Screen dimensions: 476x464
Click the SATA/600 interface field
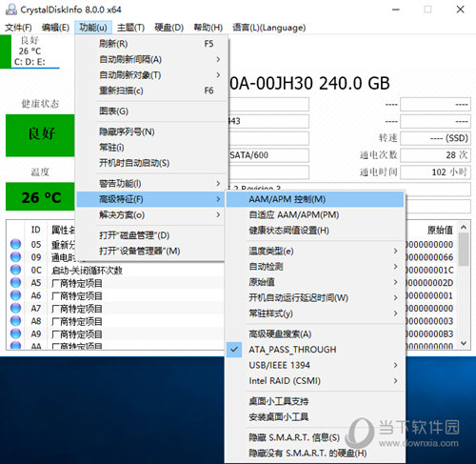point(268,155)
